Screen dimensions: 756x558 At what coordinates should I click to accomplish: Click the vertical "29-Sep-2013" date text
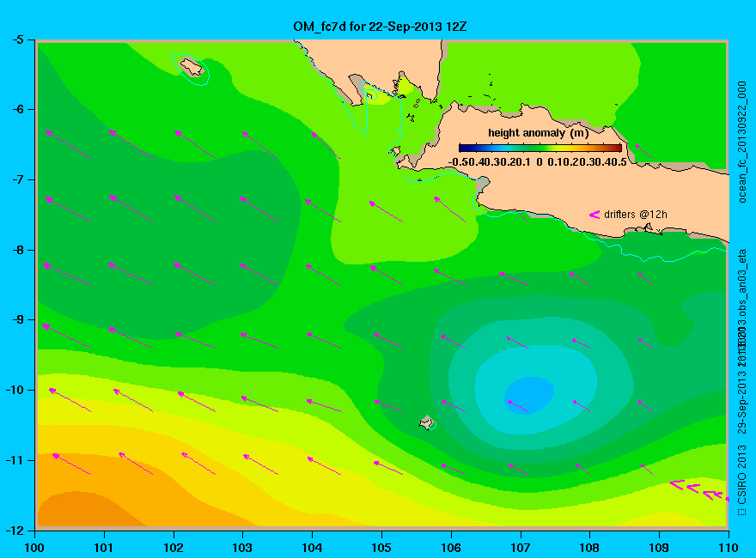(742, 401)
